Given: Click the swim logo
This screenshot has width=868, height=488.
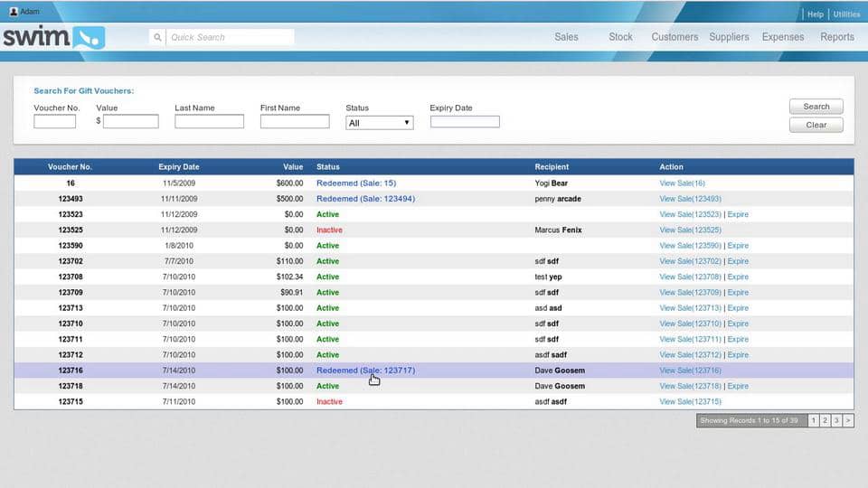Looking at the screenshot, I should click(x=53, y=38).
